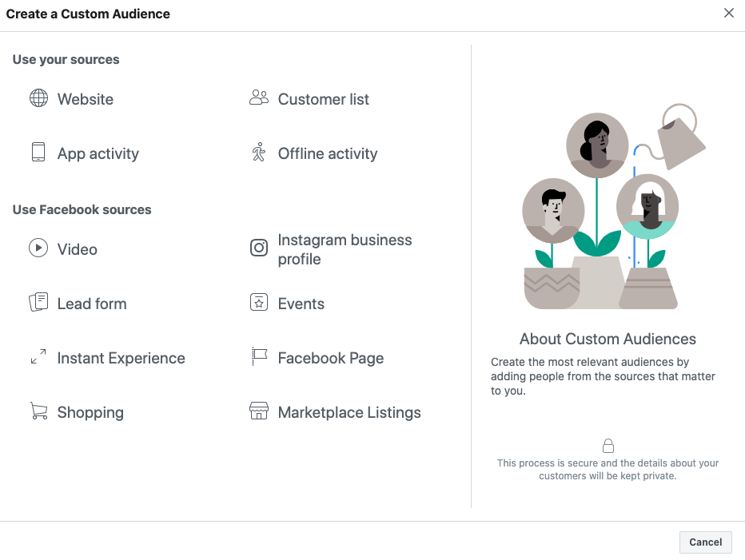
Task: Click the Instagram business profile camera icon
Action: click(257, 248)
